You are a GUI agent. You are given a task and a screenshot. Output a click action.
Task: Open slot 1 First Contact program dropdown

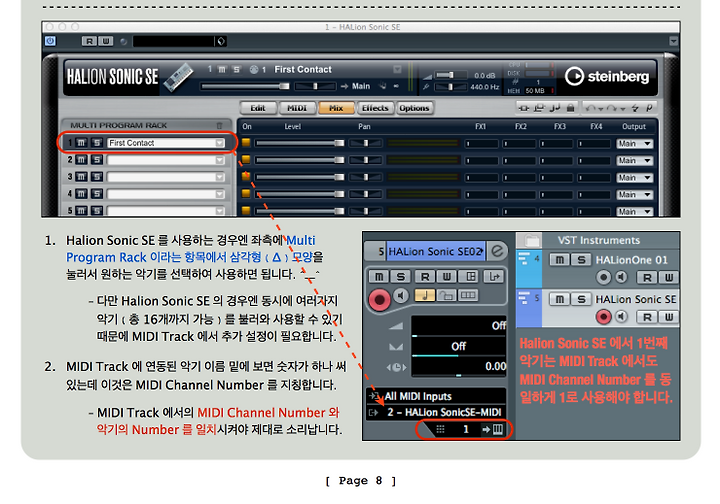pos(219,143)
